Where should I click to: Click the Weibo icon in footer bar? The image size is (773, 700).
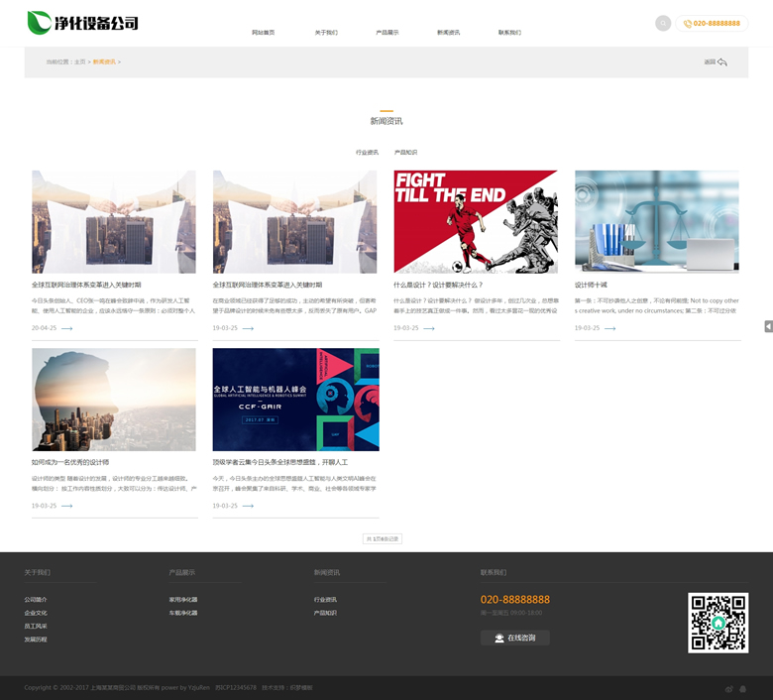[x=729, y=688]
